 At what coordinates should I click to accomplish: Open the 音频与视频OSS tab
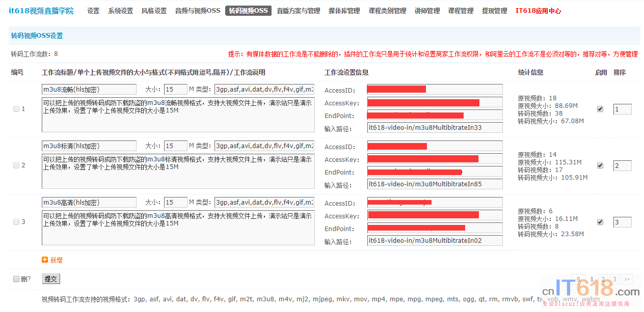pyautogui.click(x=198, y=11)
